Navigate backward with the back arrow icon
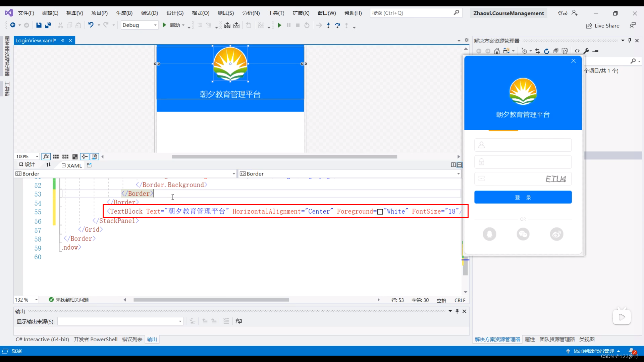The height and width of the screenshot is (362, 644). (13, 25)
